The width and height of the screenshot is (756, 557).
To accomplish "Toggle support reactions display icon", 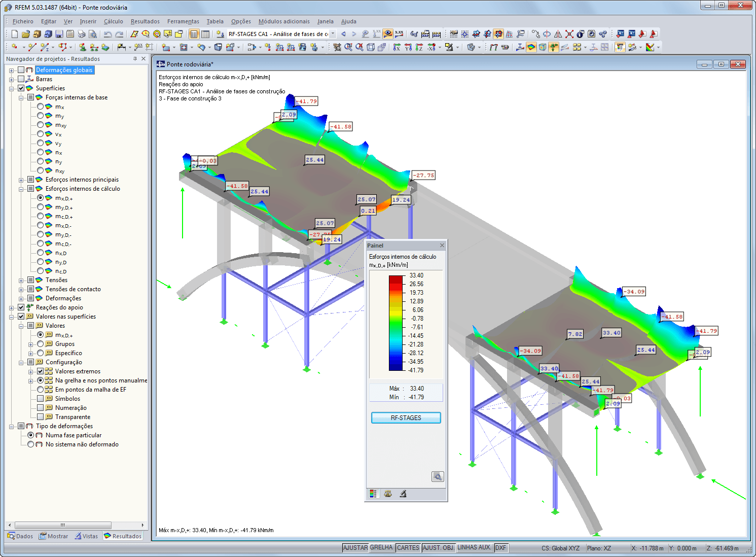I will tap(554, 47).
